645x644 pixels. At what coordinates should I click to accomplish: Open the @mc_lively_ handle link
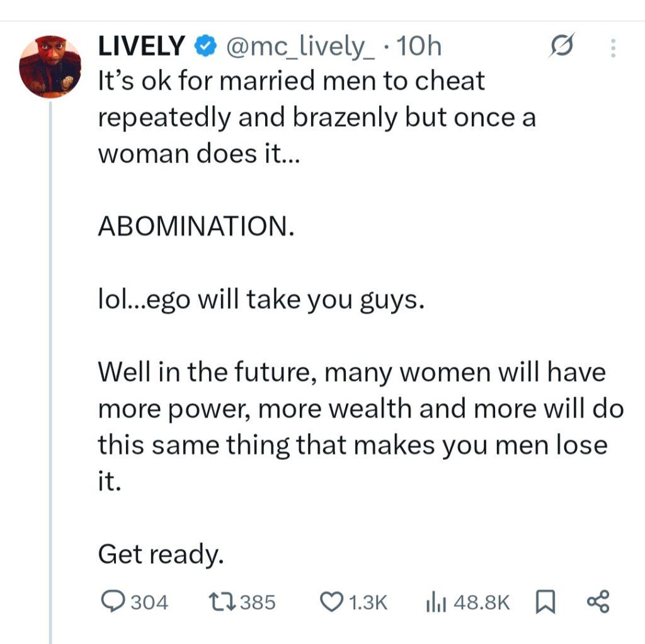tap(300, 46)
